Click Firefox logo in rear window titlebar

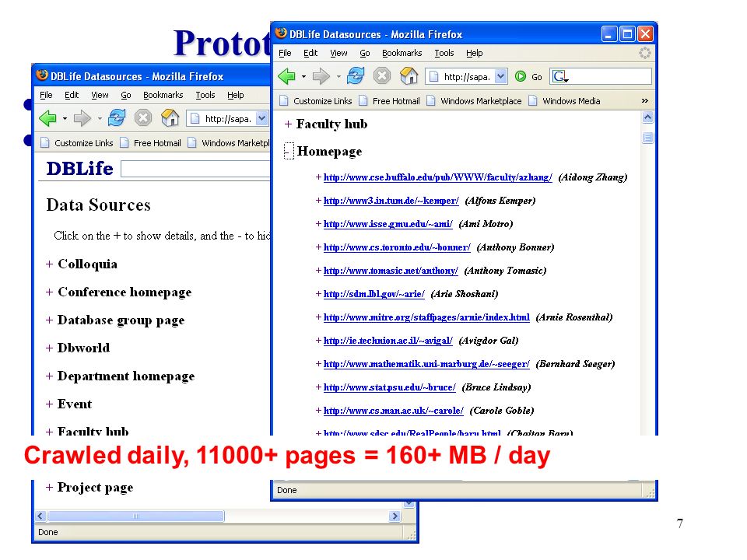[42, 75]
